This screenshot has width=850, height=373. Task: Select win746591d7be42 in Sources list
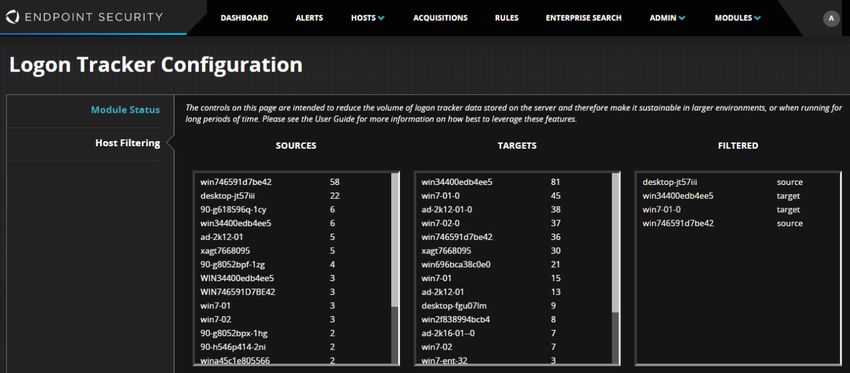pos(293,182)
